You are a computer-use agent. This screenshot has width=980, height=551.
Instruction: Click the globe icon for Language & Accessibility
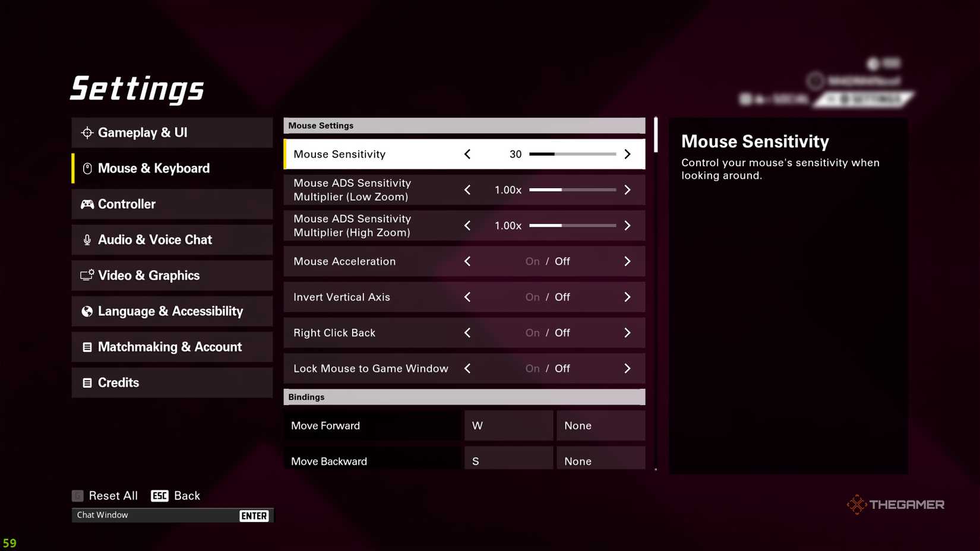(x=87, y=311)
